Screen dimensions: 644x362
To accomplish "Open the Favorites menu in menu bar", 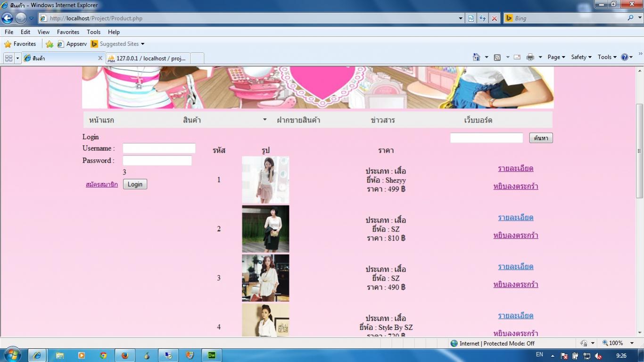I will [68, 32].
